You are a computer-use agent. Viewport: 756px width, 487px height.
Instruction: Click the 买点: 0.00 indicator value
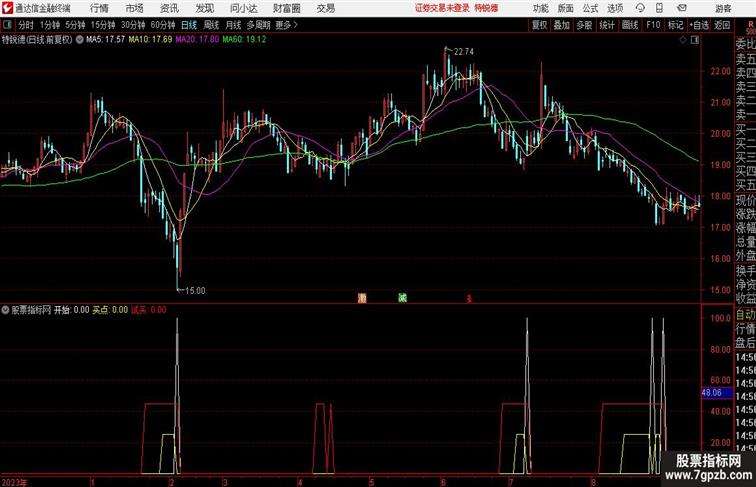(x=110, y=310)
